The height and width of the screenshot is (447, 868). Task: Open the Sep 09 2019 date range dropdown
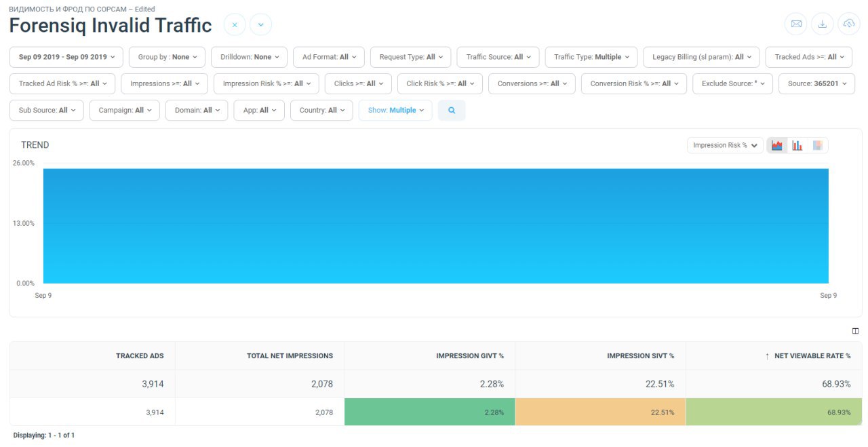coord(66,57)
